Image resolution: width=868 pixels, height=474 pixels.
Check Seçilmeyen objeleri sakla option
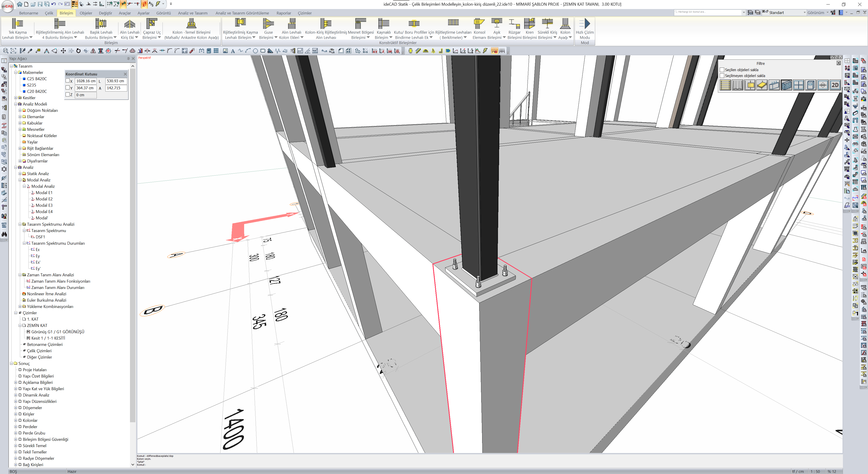point(722,76)
